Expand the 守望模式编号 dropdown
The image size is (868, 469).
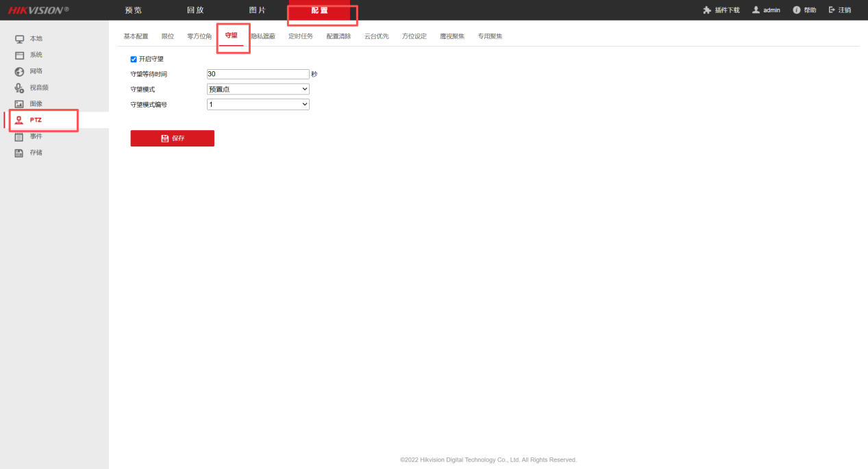pos(258,105)
